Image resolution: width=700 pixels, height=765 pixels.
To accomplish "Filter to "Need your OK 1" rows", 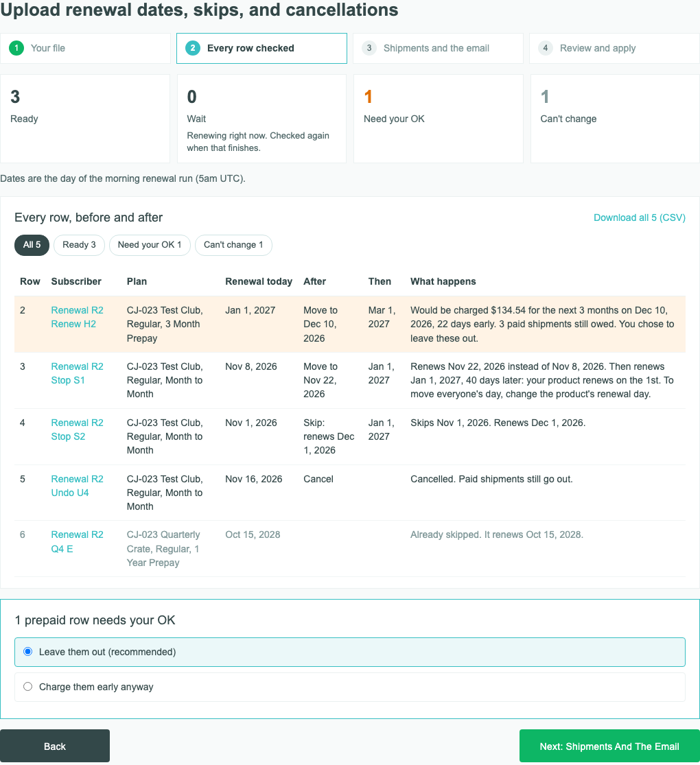I will (150, 245).
